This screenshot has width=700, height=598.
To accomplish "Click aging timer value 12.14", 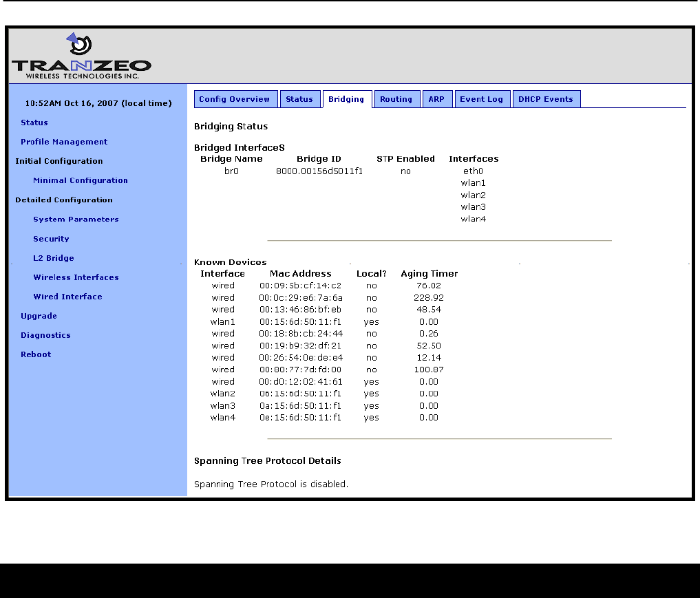I will [x=429, y=358].
